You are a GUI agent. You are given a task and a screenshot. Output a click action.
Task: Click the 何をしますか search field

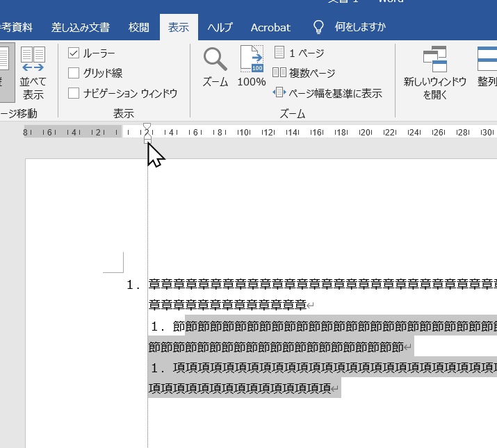click(x=360, y=27)
